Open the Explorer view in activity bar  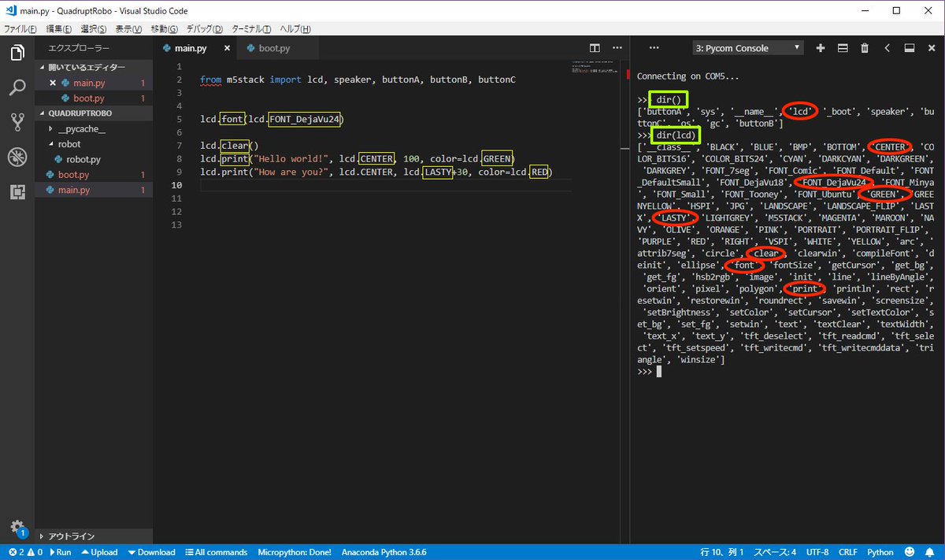click(17, 54)
